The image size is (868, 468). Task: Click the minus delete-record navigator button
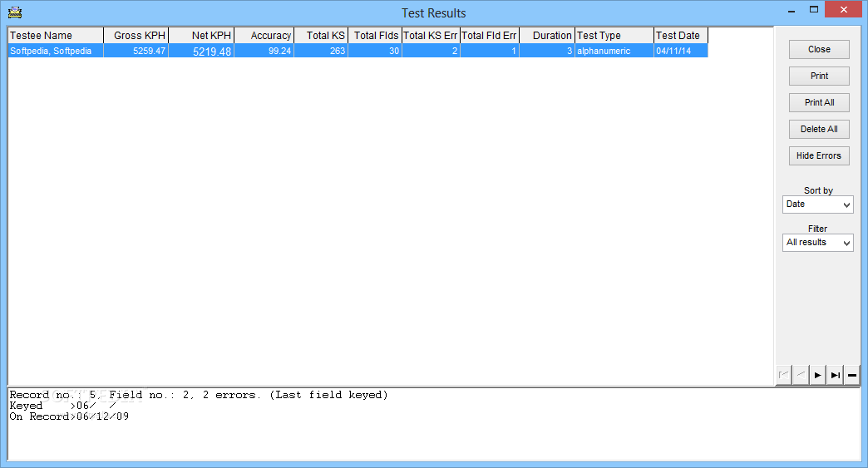(852, 375)
